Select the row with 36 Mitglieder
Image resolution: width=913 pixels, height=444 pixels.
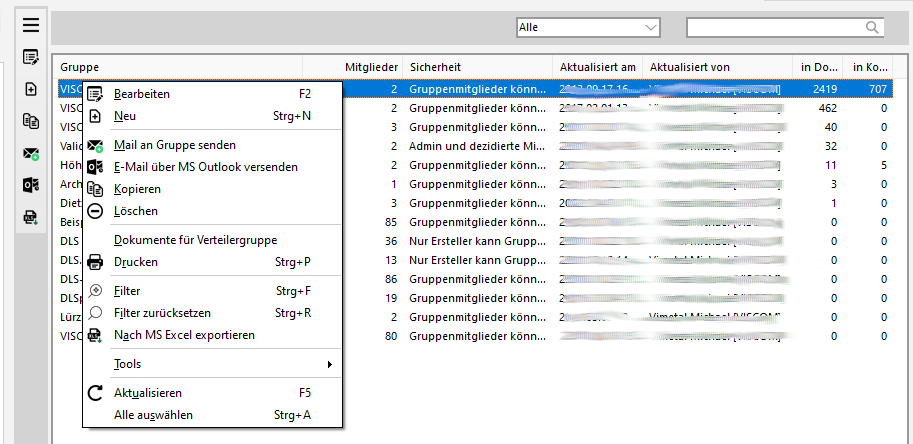(475, 241)
